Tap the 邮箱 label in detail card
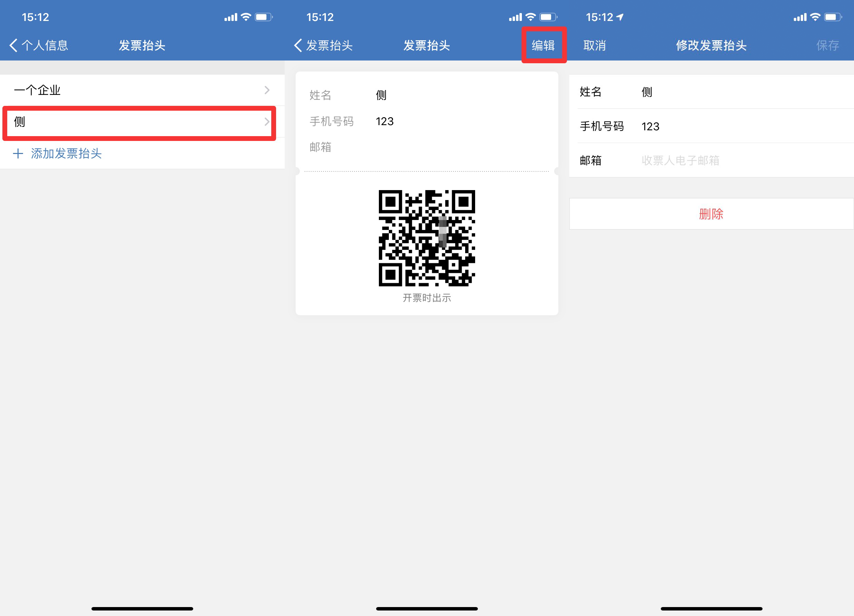 tap(320, 147)
